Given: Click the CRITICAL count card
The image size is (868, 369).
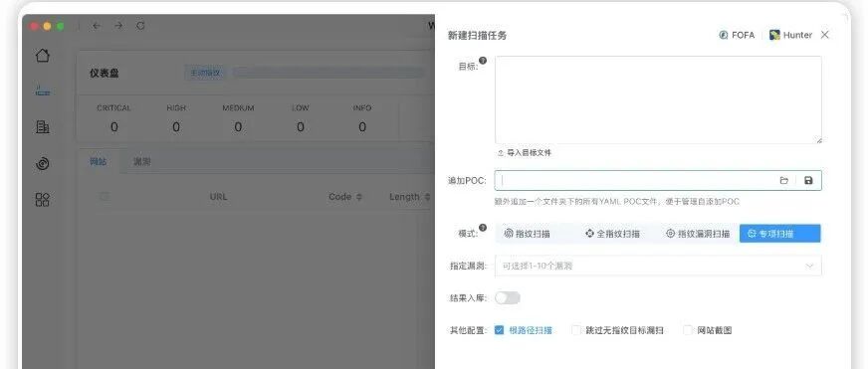Looking at the screenshot, I should pos(113,119).
